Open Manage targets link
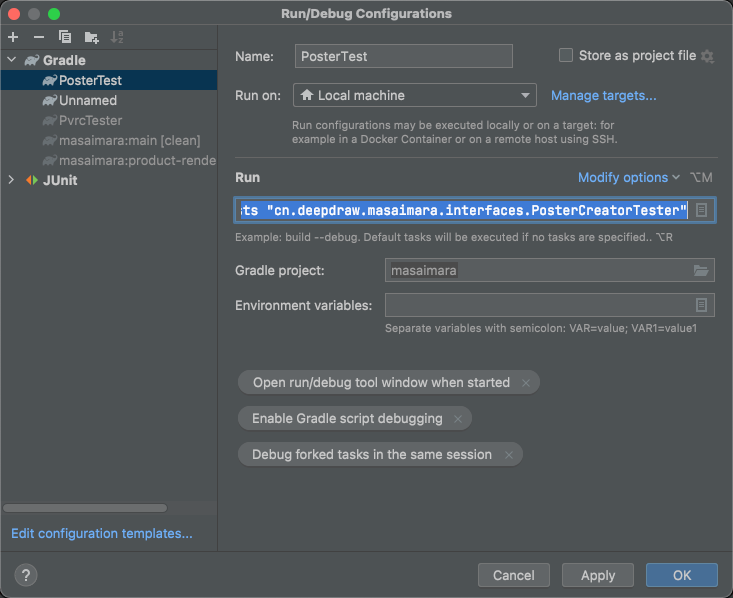 [x=604, y=95]
